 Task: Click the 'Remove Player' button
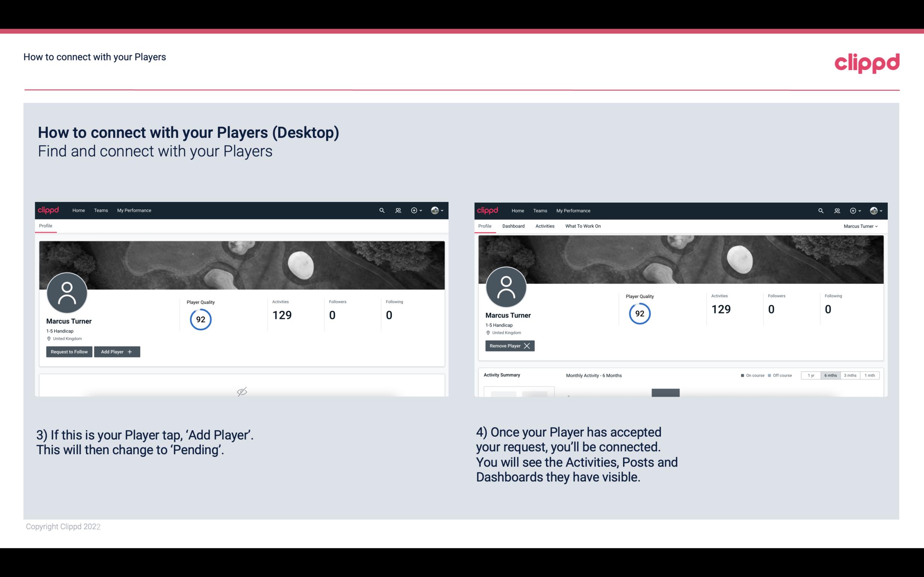[509, 346]
